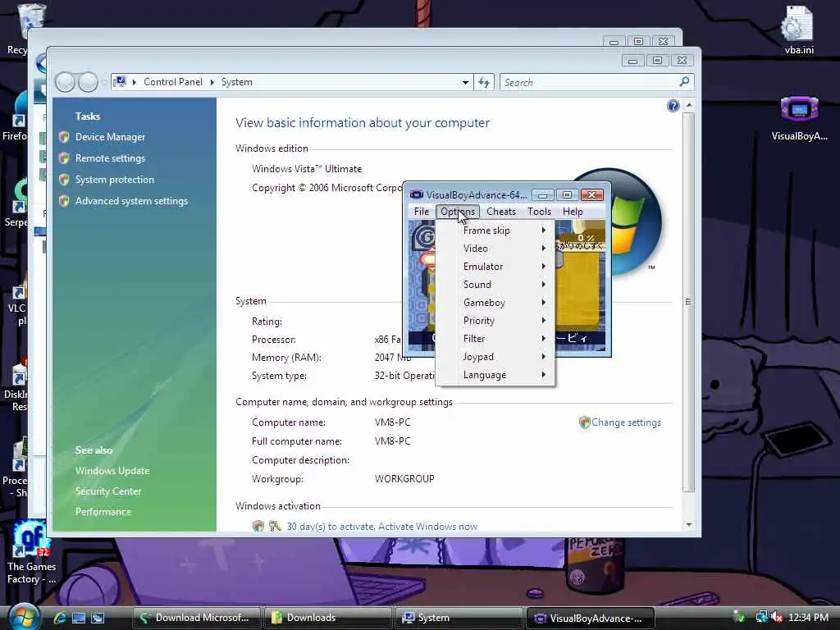Launch Internet Explorer from Quick Launch
840x630 pixels.
tap(60, 618)
